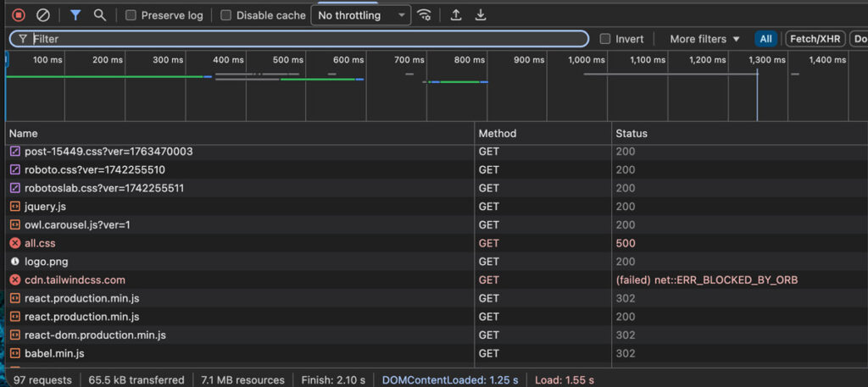868x387 pixels.
Task: Open the cdn.tailwindcss.com failed request
Action: point(75,279)
